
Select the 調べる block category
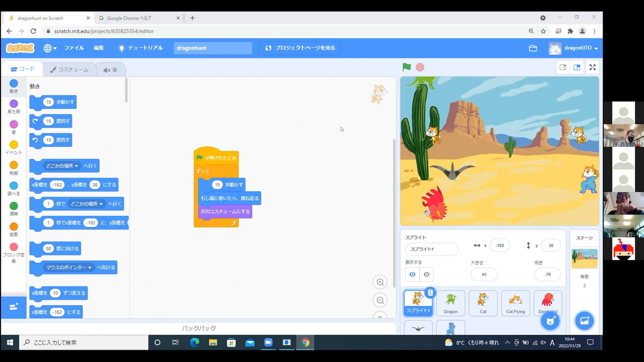click(14, 189)
